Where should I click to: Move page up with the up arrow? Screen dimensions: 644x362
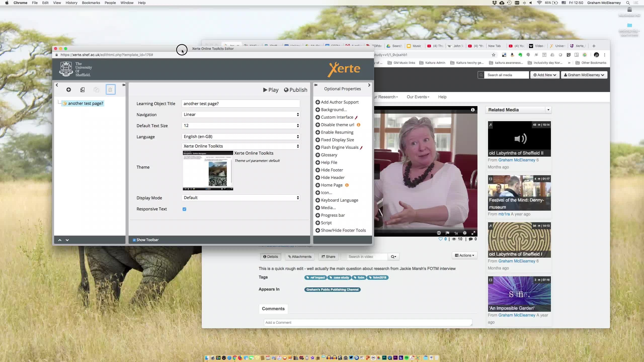click(x=60, y=240)
